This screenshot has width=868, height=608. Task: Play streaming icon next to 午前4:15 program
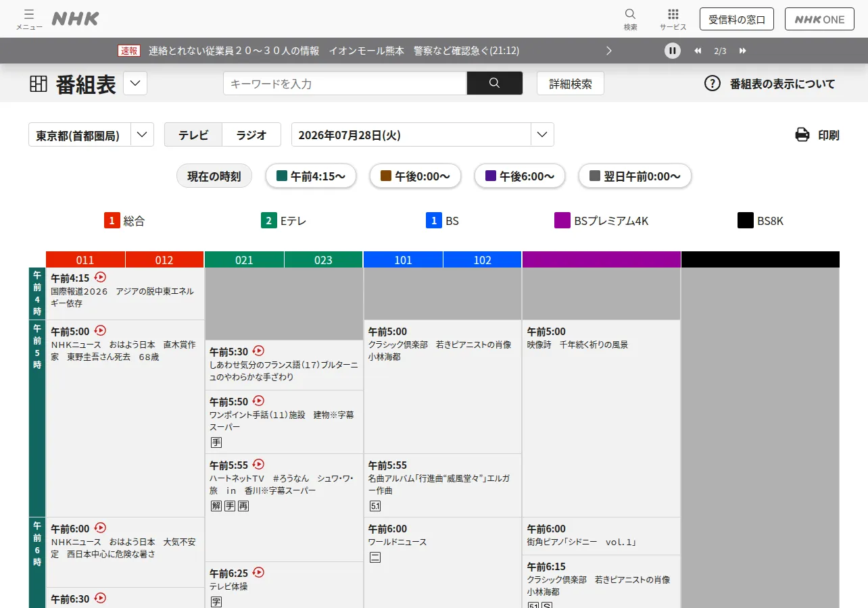click(x=100, y=277)
